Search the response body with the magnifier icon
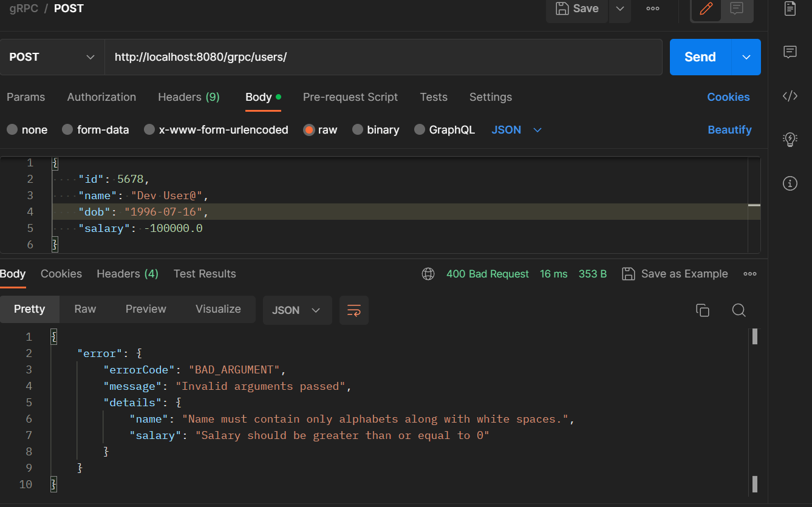Image resolution: width=812 pixels, height=507 pixels. (739, 310)
